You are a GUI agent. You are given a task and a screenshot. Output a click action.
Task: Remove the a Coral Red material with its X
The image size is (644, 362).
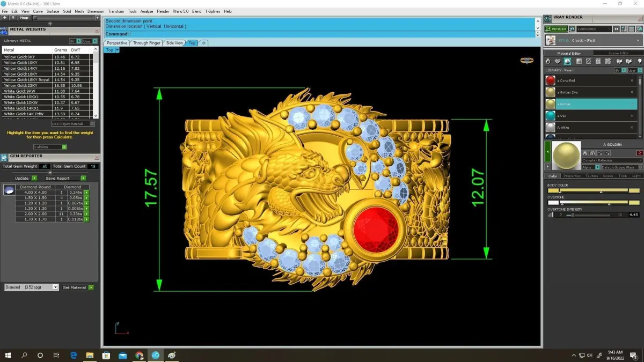coord(632,80)
